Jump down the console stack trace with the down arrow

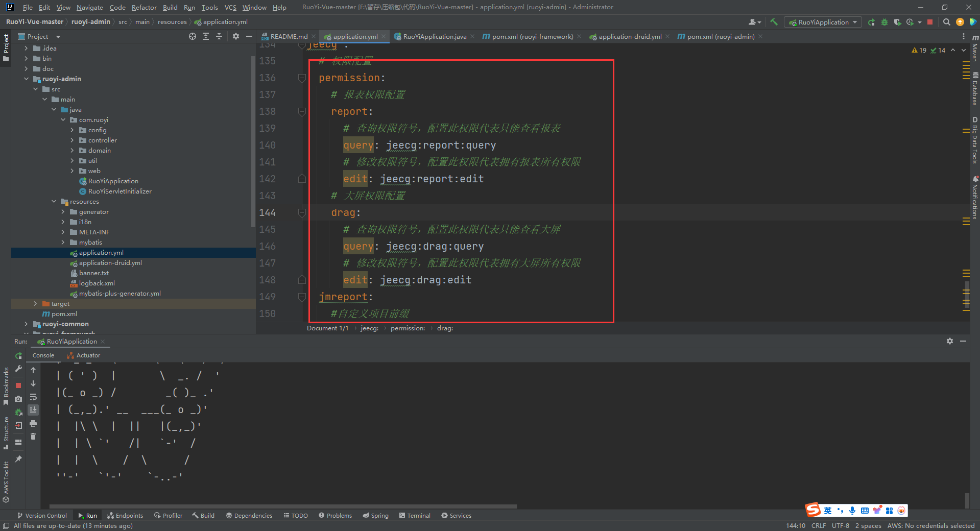(x=33, y=383)
